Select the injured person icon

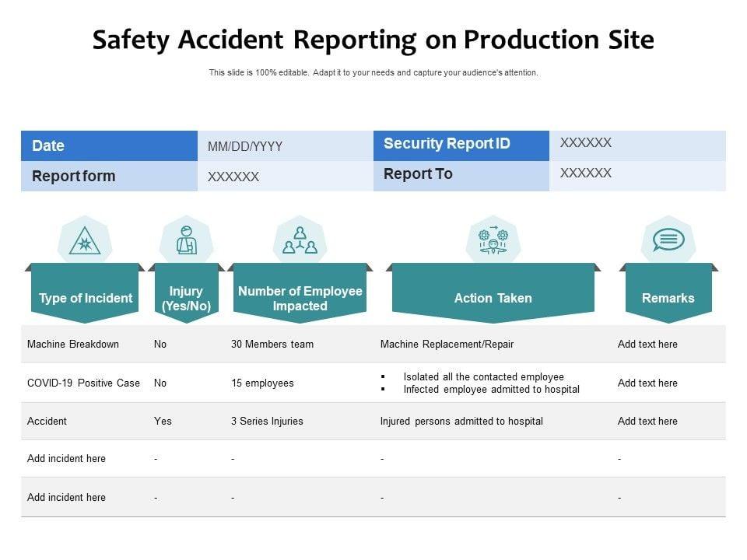tap(186, 241)
